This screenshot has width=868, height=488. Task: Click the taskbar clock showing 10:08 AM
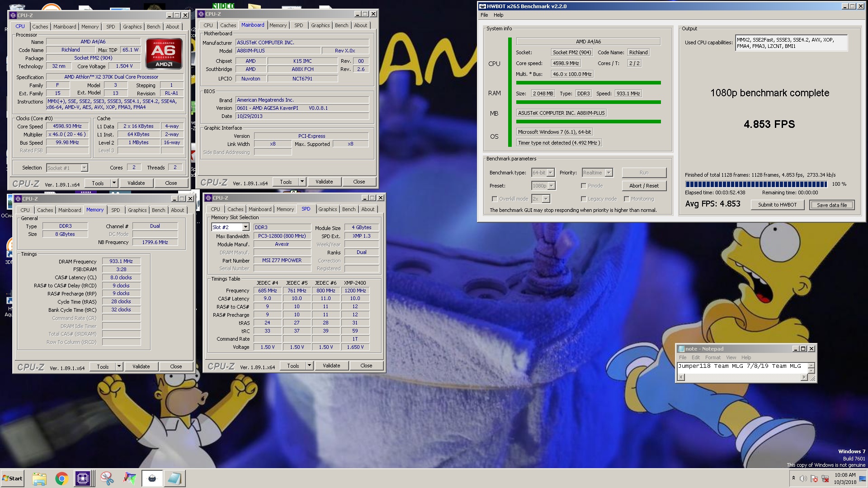[x=844, y=479]
